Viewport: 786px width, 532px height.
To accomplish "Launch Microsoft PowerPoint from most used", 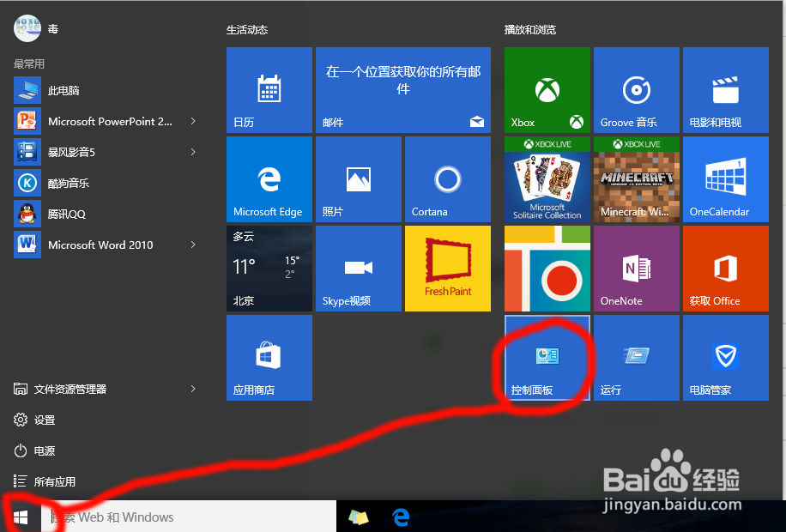I will point(106,121).
